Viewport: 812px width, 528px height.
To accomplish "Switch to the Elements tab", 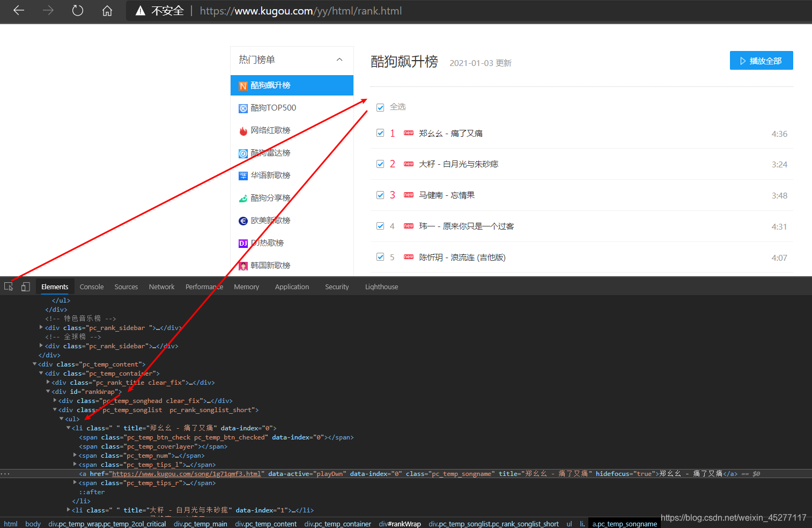I will [x=55, y=287].
